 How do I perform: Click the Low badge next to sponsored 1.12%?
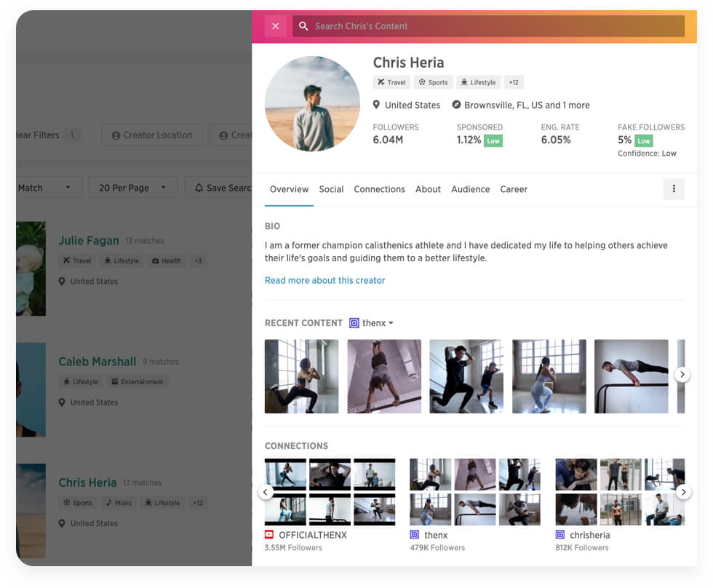click(493, 141)
